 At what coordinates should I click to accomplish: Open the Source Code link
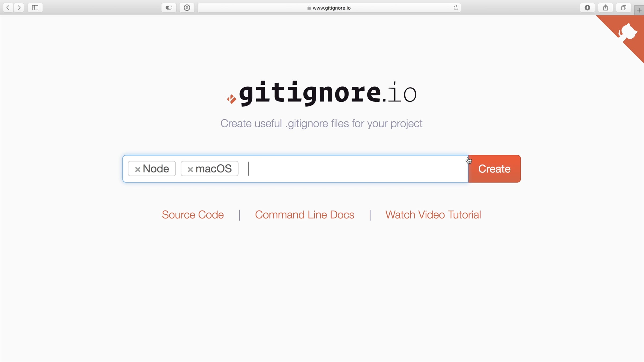[x=193, y=215]
